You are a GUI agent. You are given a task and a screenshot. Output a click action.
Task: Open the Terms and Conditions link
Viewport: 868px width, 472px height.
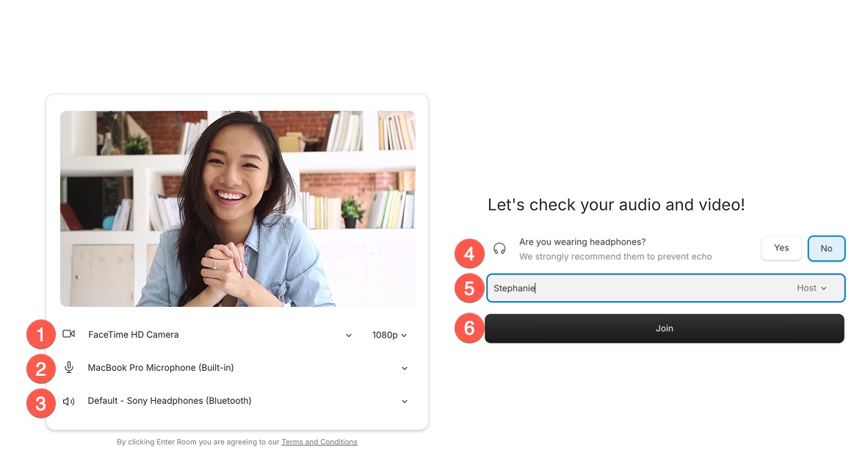319,442
